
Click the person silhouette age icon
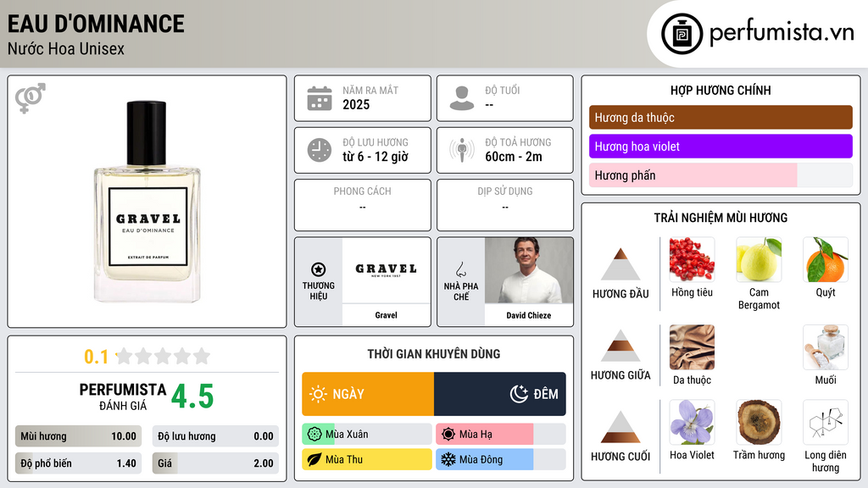[x=462, y=98]
